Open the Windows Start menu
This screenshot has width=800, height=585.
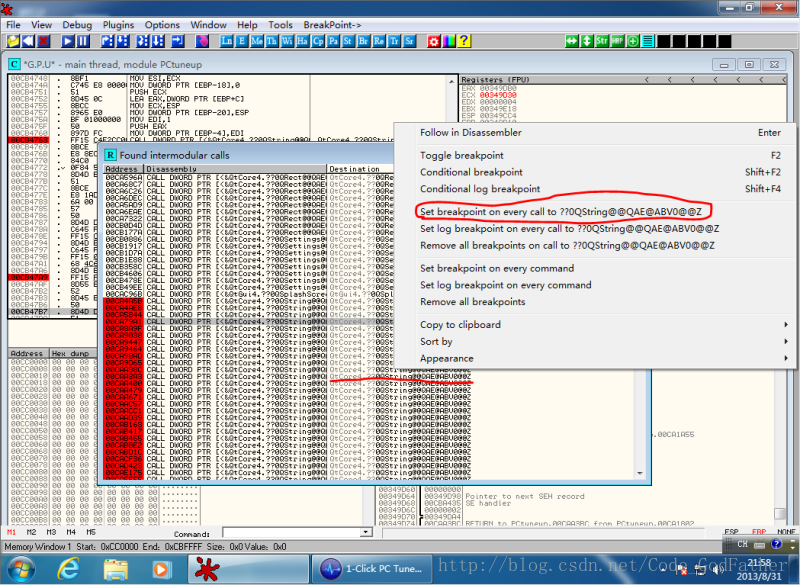tap(20, 569)
